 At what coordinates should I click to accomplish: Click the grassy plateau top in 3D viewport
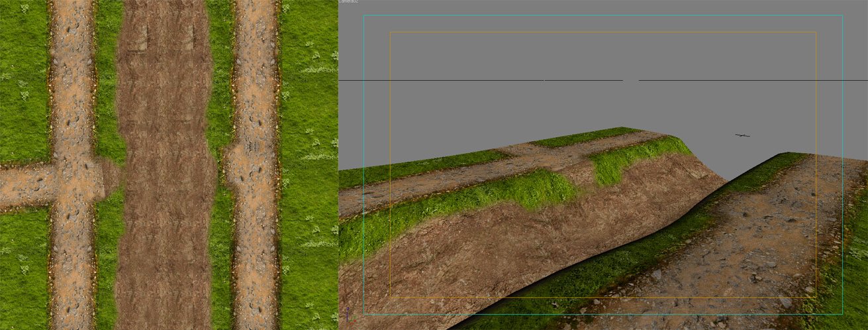coord(583,137)
